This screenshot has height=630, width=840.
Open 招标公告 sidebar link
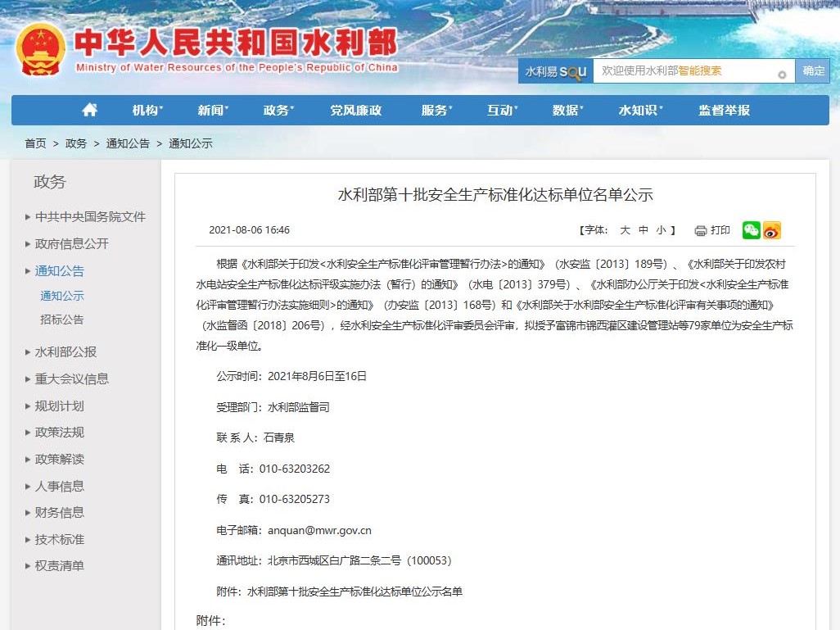pos(62,320)
